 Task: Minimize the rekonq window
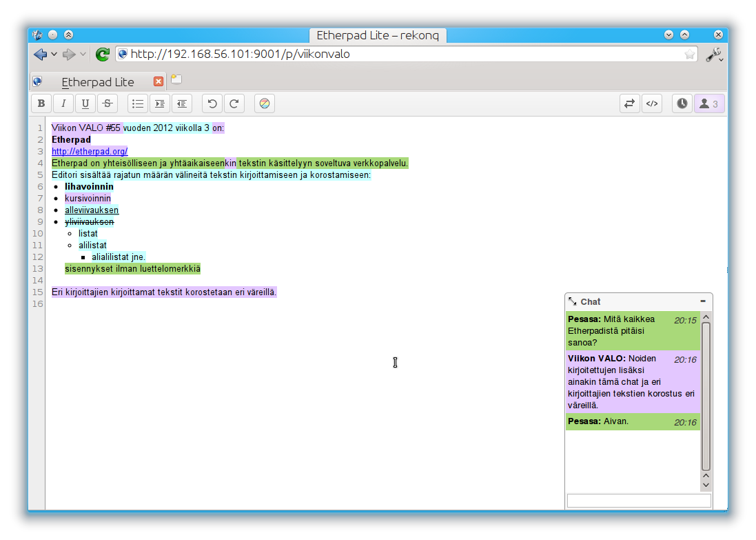pyautogui.click(x=668, y=34)
